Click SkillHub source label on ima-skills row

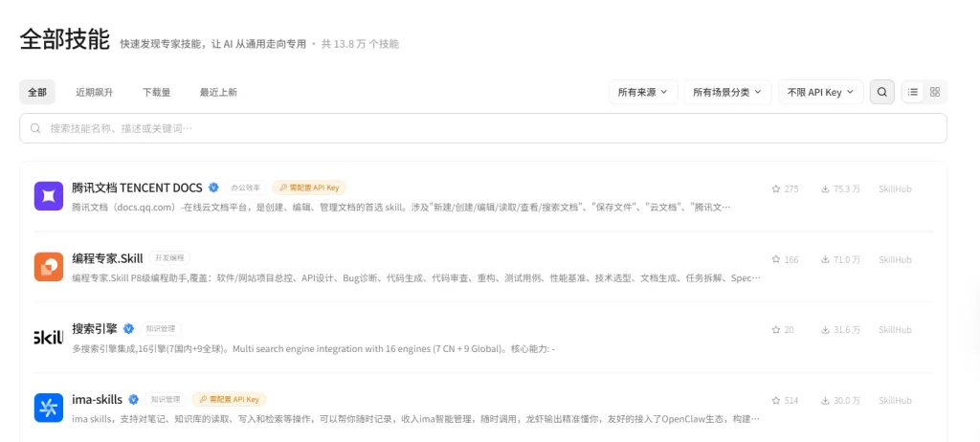click(x=895, y=401)
